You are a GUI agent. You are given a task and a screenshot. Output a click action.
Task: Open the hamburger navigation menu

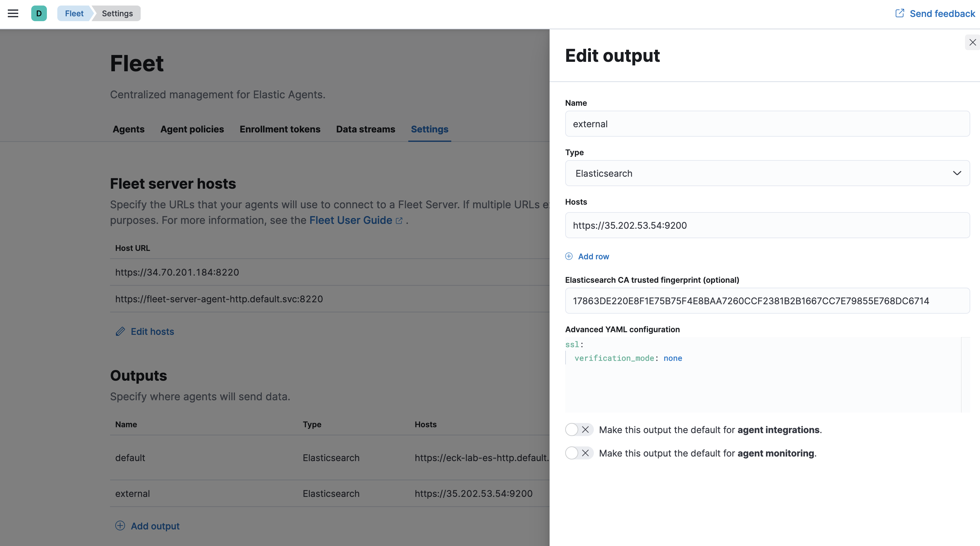[13, 14]
